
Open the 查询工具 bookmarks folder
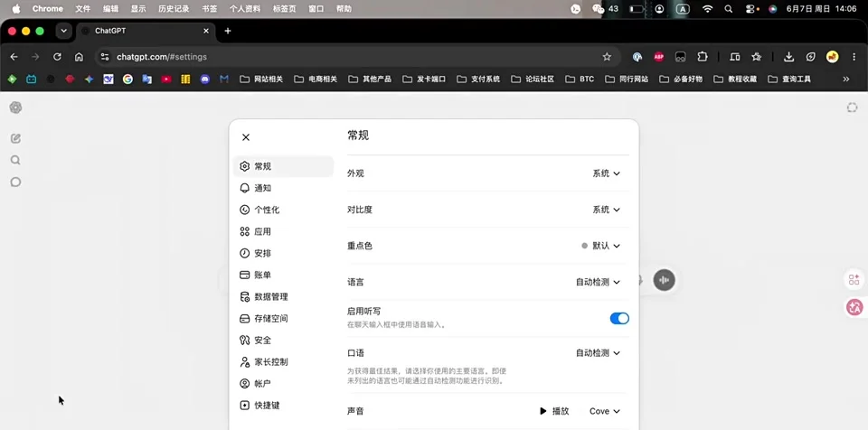[x=789, y=79]
